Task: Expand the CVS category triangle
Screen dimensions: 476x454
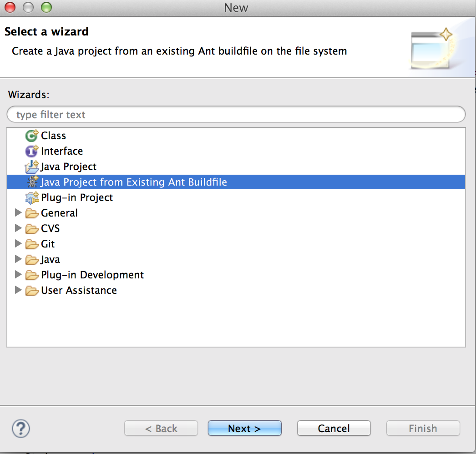Action: 18,228
